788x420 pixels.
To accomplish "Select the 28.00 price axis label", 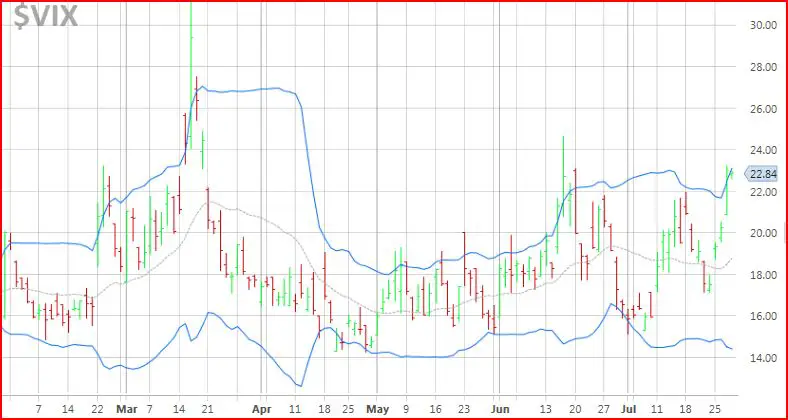I will pyautogui.click(x=763, y=67).
